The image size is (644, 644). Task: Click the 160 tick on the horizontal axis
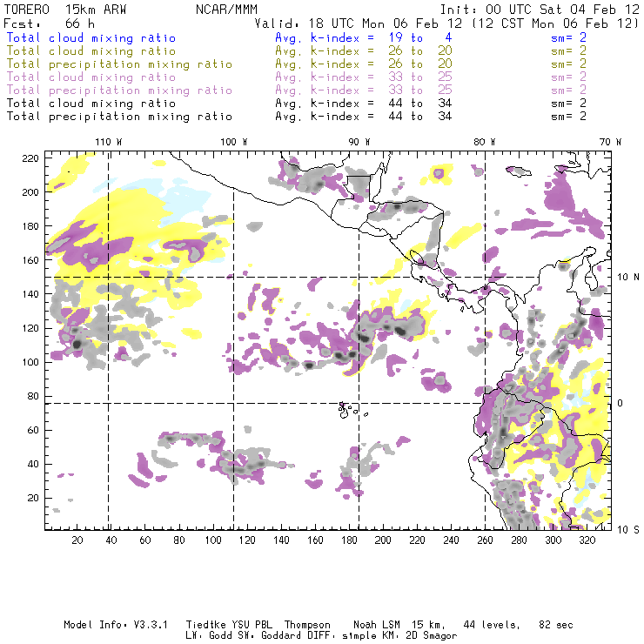pos(315,540)
